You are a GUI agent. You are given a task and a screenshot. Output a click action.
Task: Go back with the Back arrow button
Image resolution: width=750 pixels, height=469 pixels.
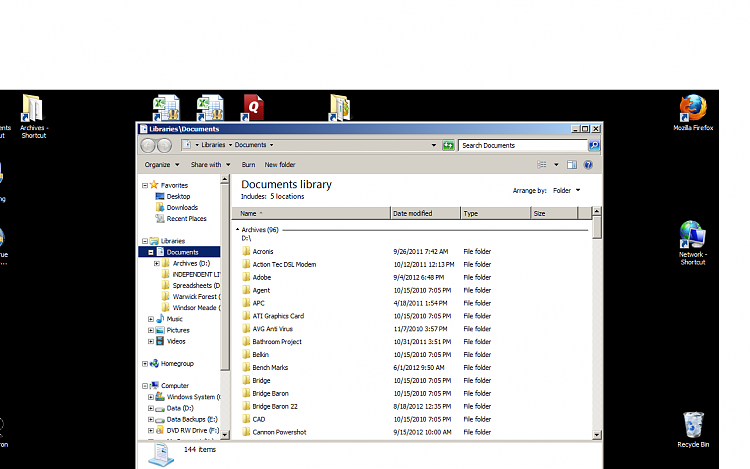tap(148, 145)
